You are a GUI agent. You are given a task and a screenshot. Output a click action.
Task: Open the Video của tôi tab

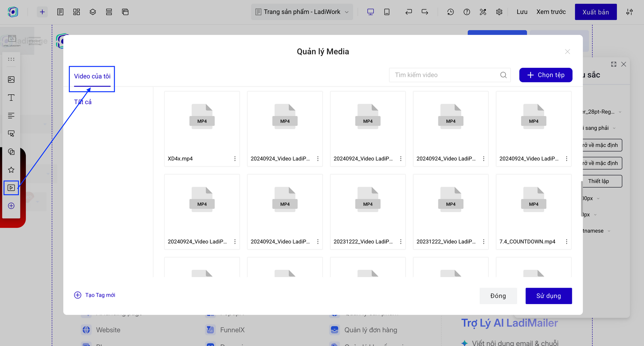click(x=92, y=77)
